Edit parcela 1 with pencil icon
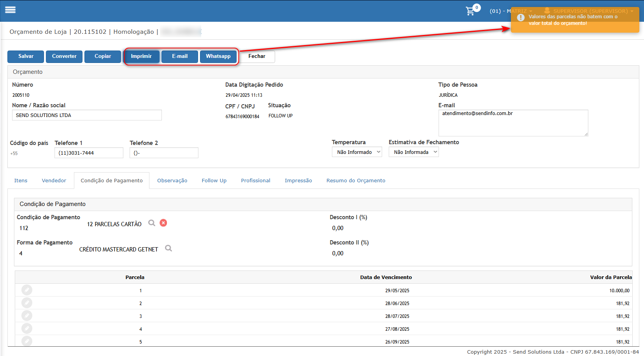Screen dimensions: 644x356 pos(27,290)
